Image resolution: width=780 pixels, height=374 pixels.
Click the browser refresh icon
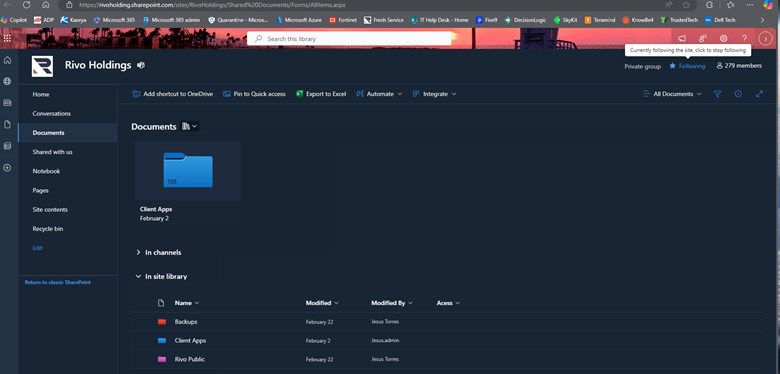tap(27, 5)
